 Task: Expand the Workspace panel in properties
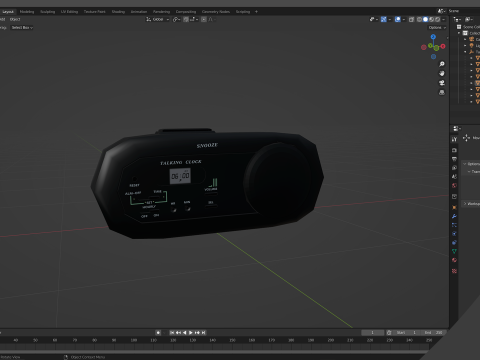[x=465, y=203]
